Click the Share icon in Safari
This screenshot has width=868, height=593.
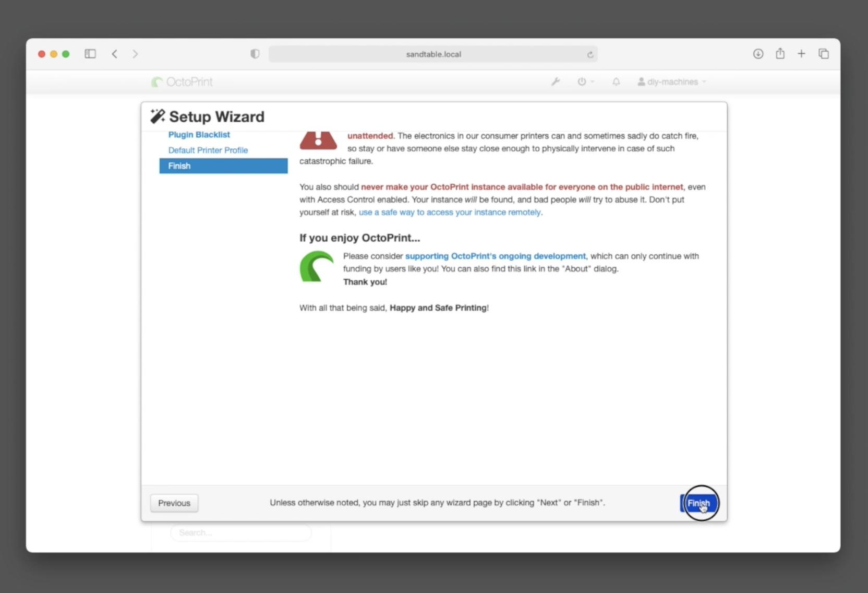(x=780, y=53)
